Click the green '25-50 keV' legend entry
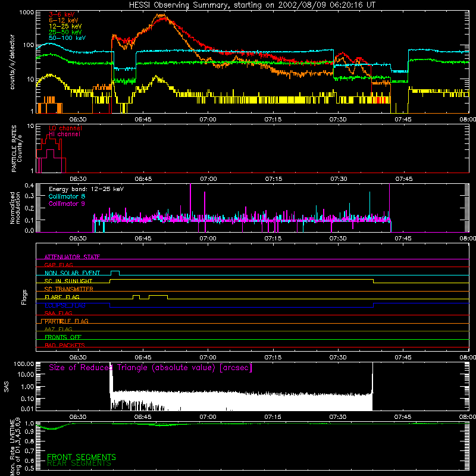The height and width of the screenshot is (476, 476). click(65, 32)
